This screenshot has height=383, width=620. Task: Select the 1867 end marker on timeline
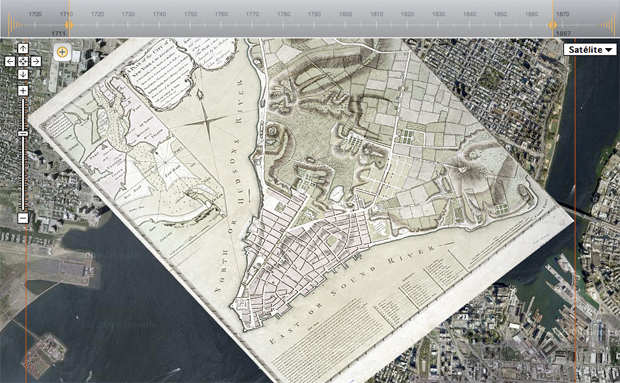552,25
